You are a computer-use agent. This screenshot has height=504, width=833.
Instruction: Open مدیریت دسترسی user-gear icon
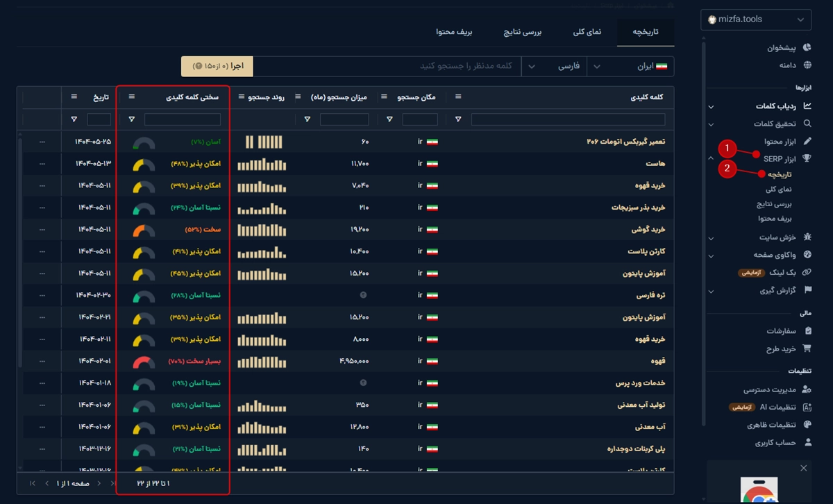click(x=807, y=390)
